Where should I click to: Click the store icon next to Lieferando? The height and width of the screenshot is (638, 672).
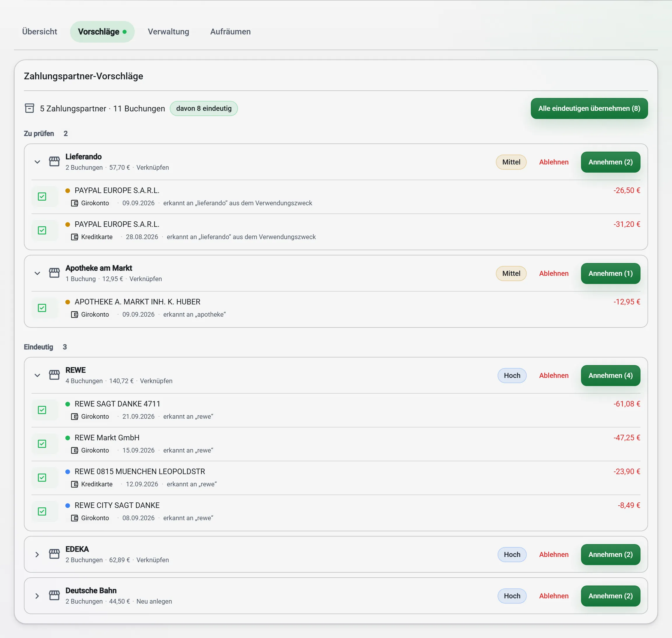(54, 162)
